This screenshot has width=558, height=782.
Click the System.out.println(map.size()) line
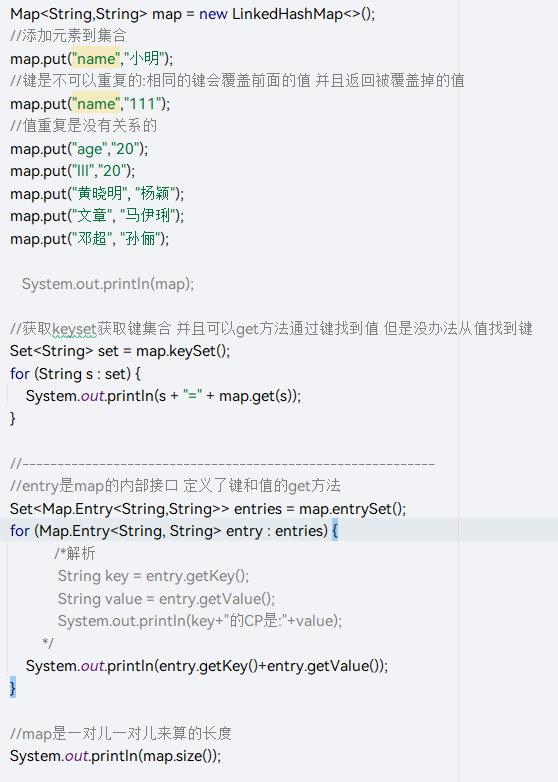(x=116, y=756)
